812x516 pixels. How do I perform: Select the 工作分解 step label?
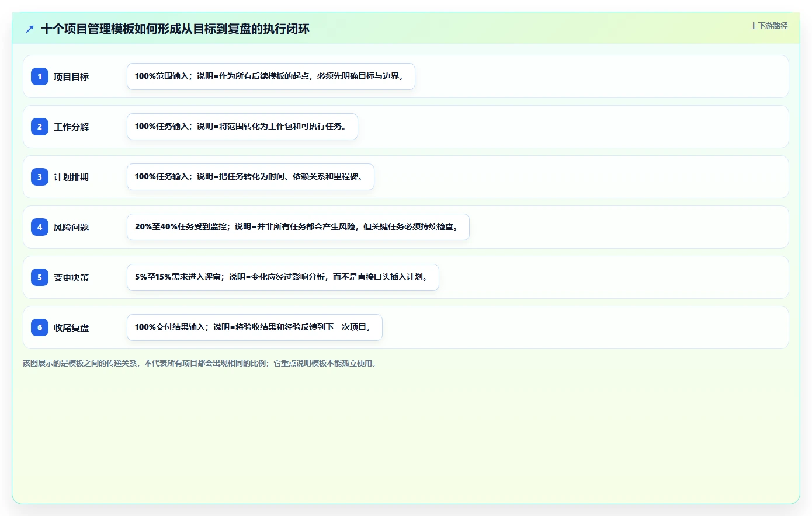71,127
